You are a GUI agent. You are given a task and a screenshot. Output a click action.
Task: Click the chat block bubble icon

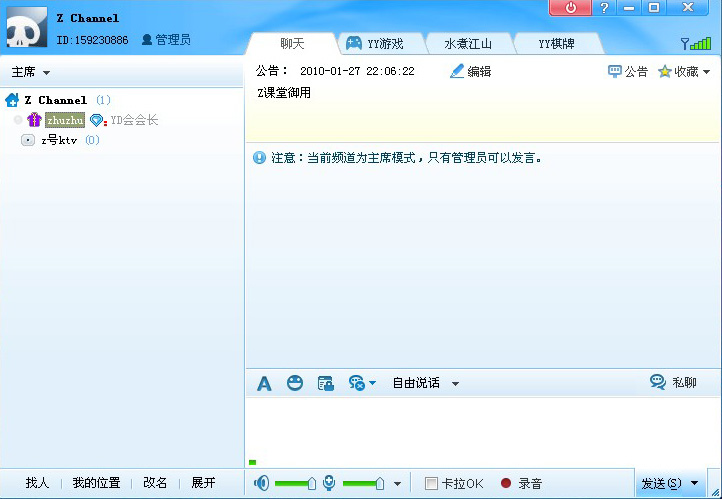(x=357, y=383)
